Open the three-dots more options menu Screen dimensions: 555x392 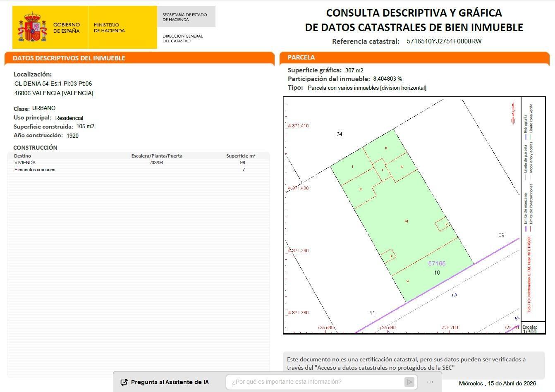pyautogui.click(x=430, y=382)
